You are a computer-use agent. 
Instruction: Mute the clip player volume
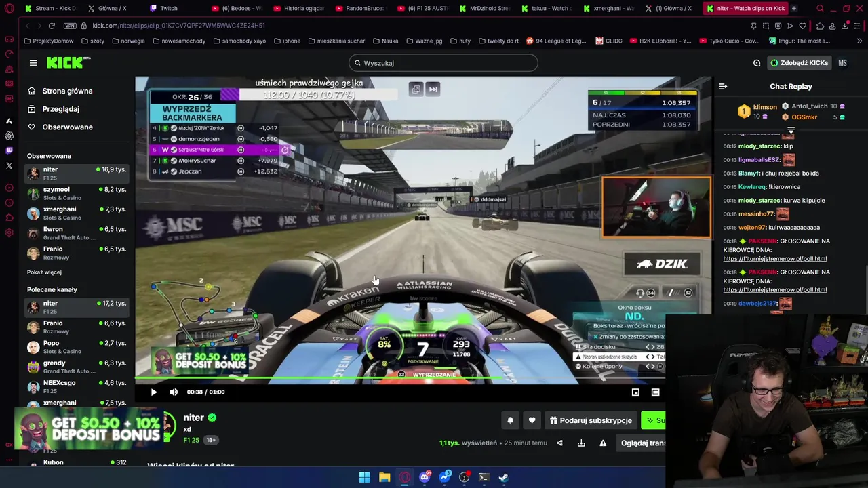[x=174, y=392]
